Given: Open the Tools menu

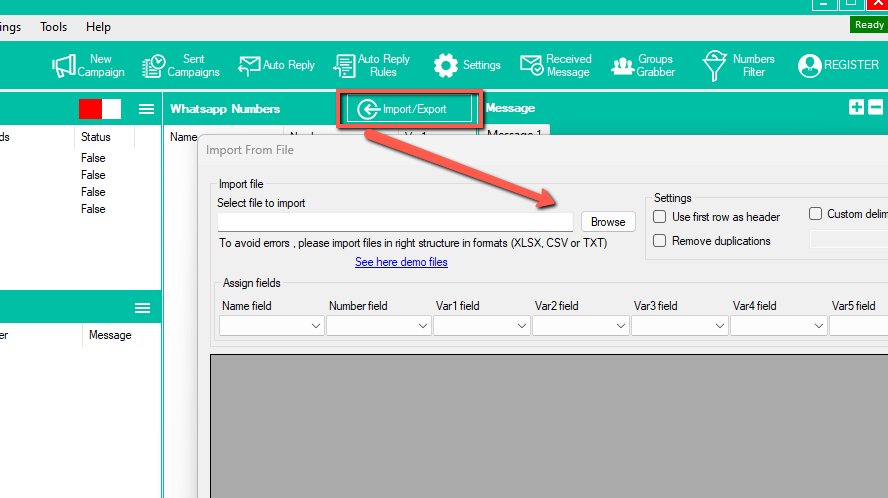Looking at the screenshot, I should click(x=54, y=27).
